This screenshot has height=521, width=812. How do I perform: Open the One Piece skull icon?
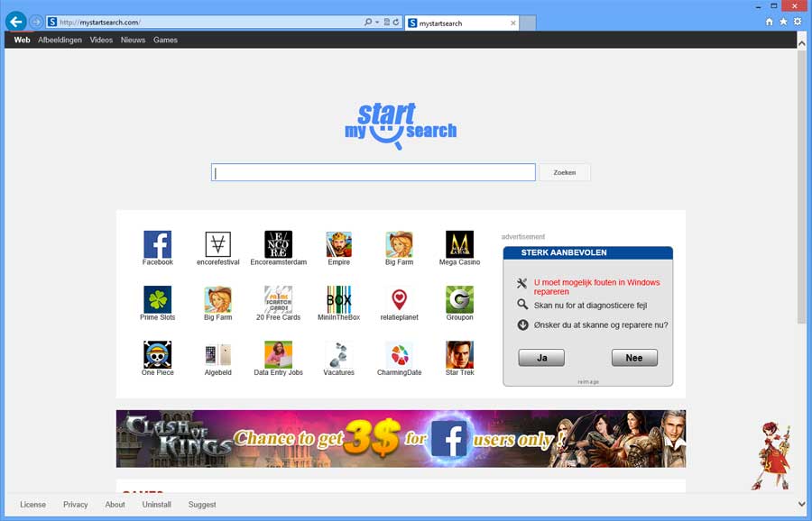click(x=157, y=354)
